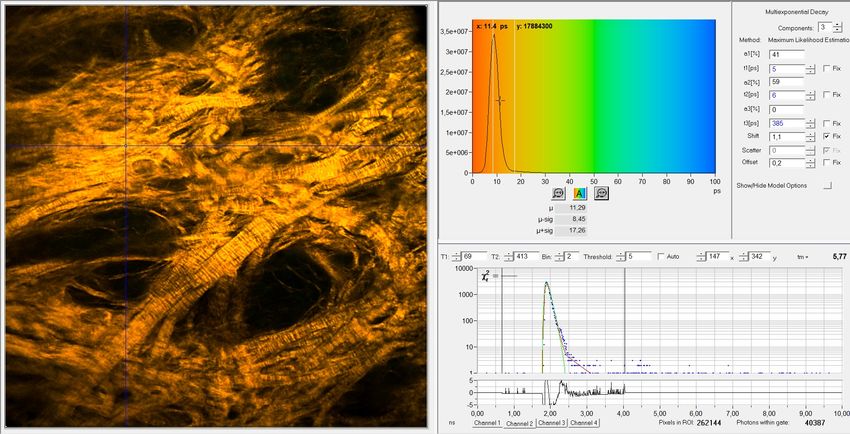Click the Components spinner arrows
Viewport: 850px width, 434px height.
[x=838, y=27]
